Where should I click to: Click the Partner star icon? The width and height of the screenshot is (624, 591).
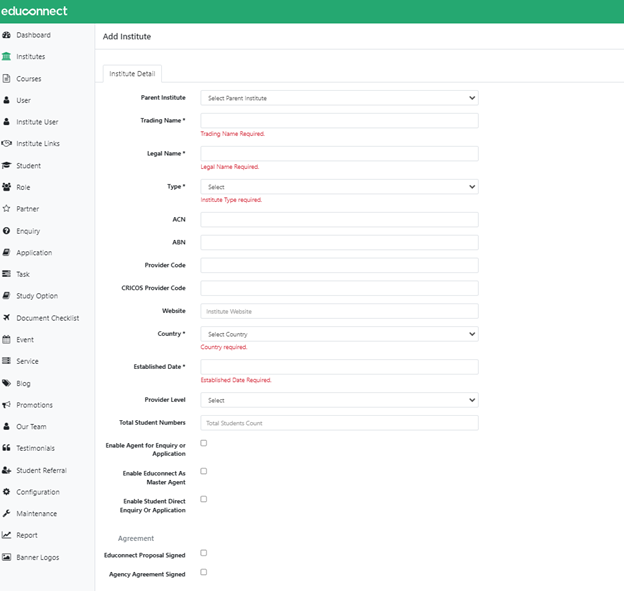point(6,208)
